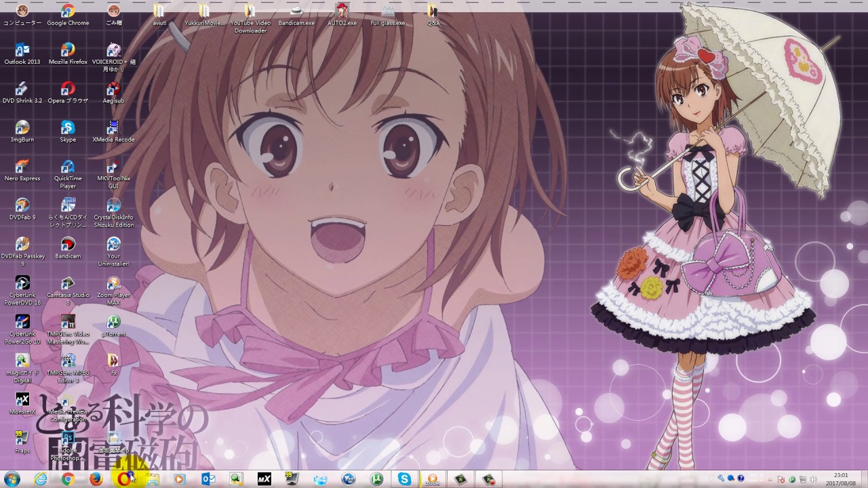
Task: Open the YouTube Video Downloader folder
Action: pos(250,18)
